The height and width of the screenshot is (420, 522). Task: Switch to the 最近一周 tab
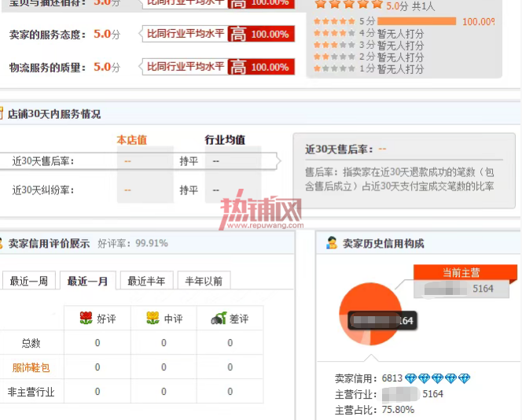[28, 281]
